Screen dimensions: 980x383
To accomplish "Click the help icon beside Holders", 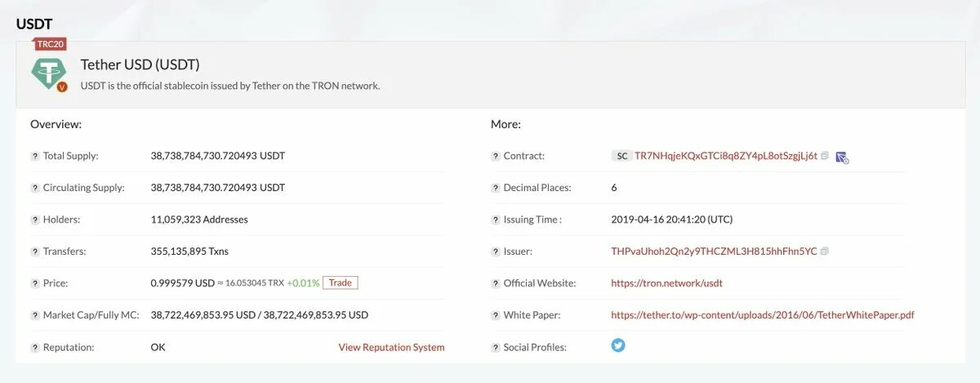I will pos(35,220).
